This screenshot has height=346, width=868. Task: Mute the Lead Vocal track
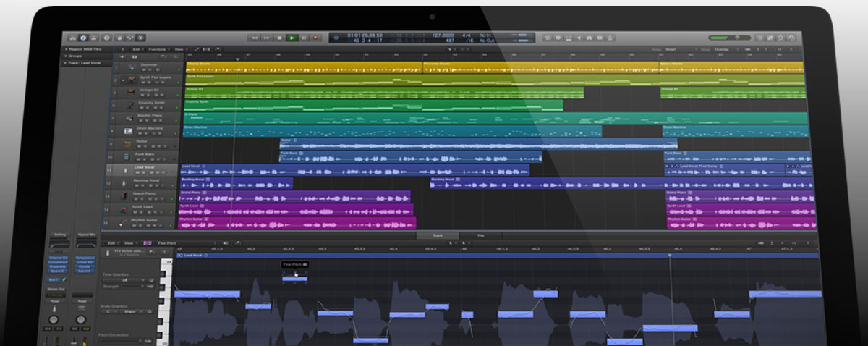click(137, 172)
